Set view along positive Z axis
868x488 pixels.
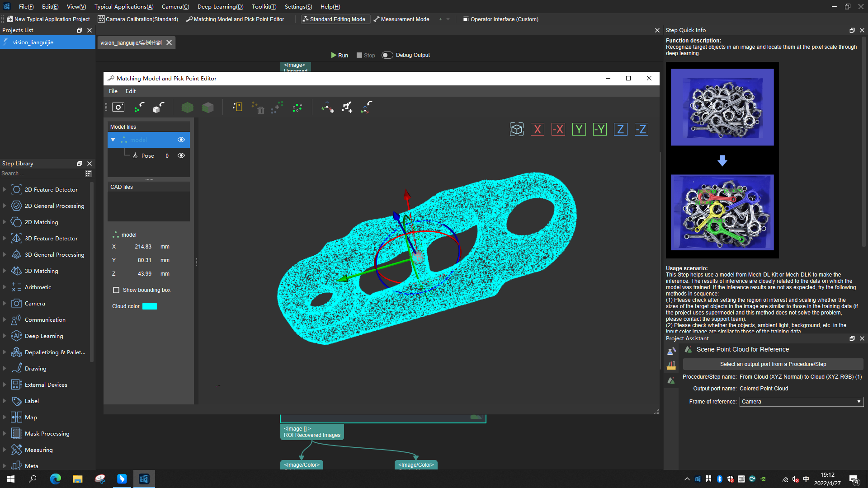620,130
